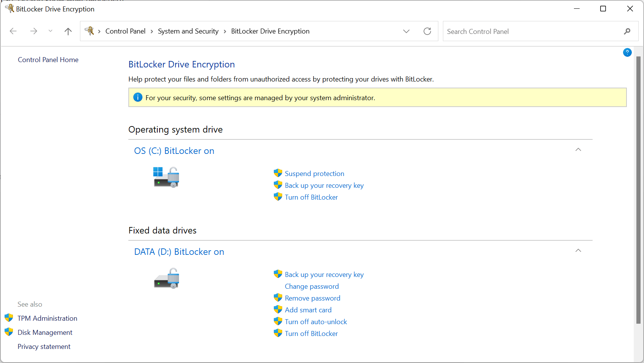Click the BitLocker keys icon in address bar
The image size is (644, 363).
pos(89,31)
